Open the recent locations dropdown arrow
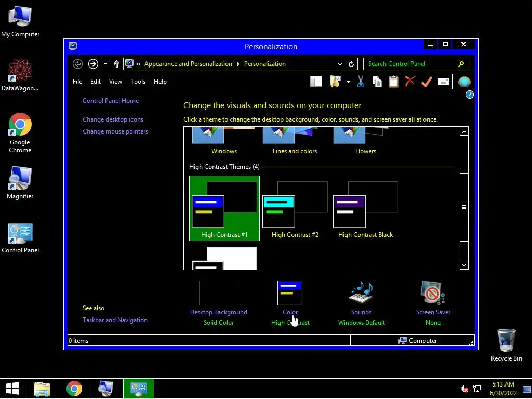This screenshot has height=399, width=532. click(105, 64)
